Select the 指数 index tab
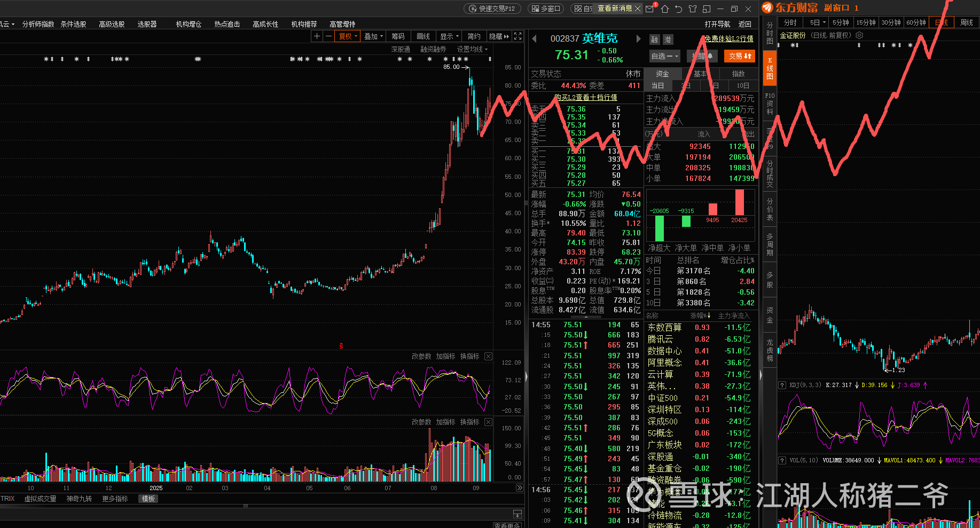The width and height of the screenshot is (980, 528). (x=738, y=74)
